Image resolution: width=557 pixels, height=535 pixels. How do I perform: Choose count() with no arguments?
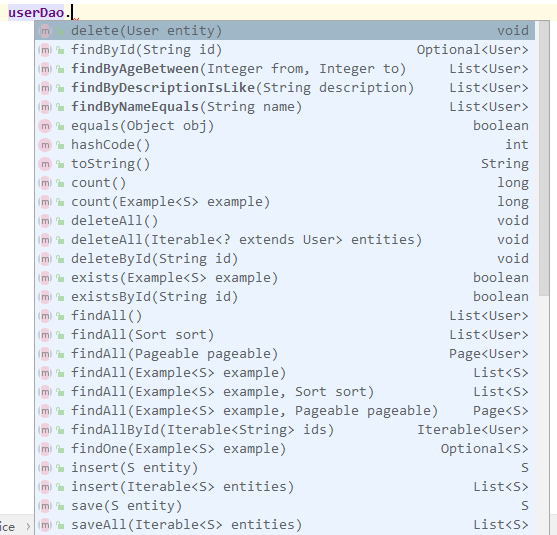click(x=285, y=183)
